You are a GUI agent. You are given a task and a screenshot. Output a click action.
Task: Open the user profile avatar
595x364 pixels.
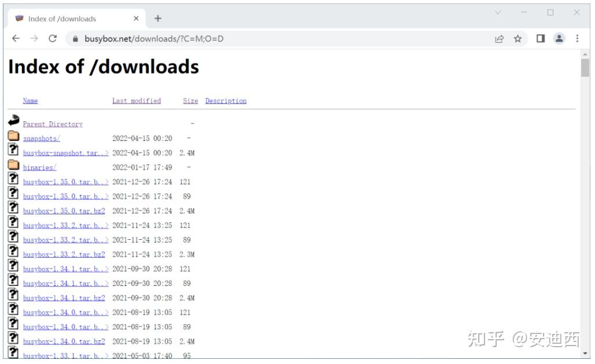(x=559, y=39)
